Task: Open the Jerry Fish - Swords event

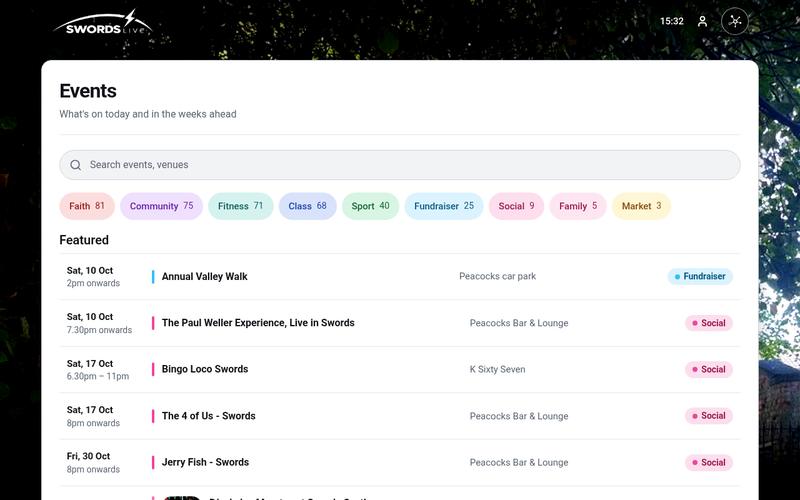Action: click(205, 462)
